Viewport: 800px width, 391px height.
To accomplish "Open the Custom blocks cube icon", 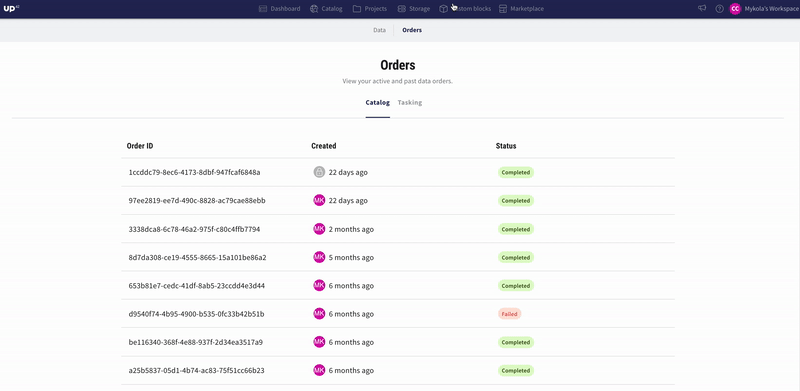I will (x=444, y=9).
